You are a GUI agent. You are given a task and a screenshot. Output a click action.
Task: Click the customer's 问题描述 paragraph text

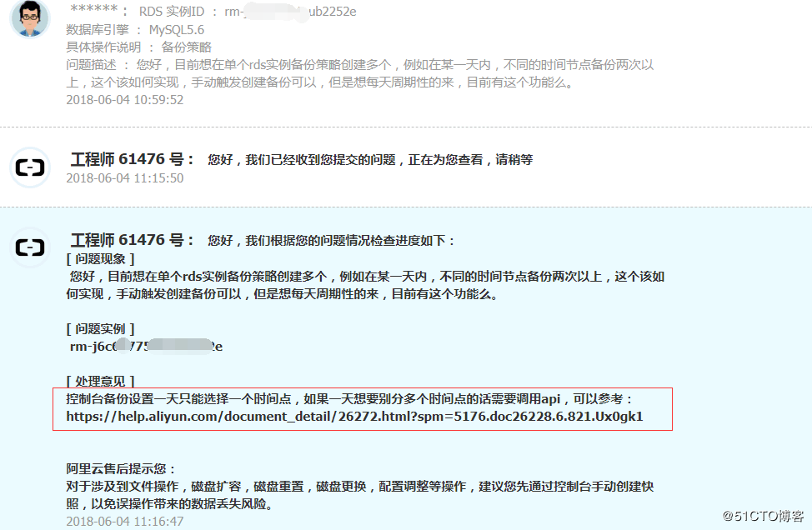coord(360,73)
